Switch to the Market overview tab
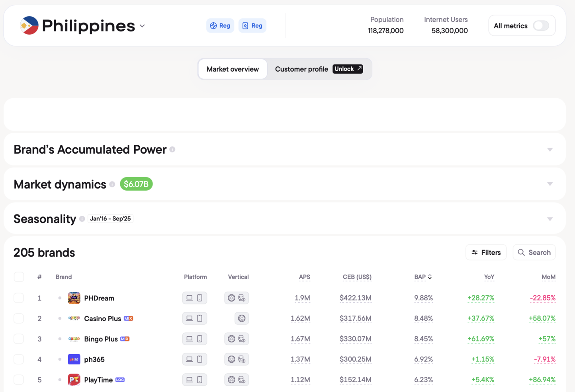 [233, 69]
